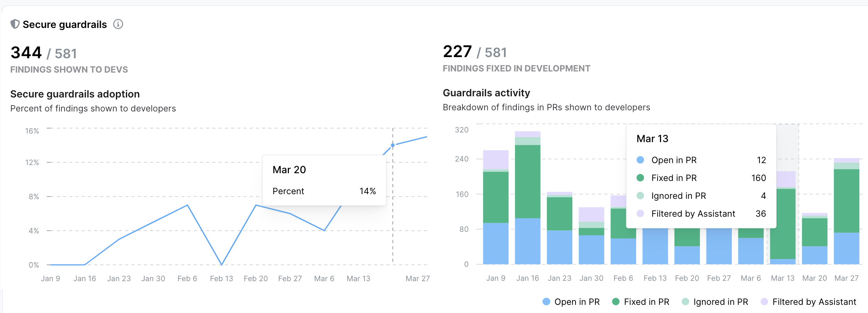
Task: Click the Mar 20 data point on line chart
Action: 393,145
